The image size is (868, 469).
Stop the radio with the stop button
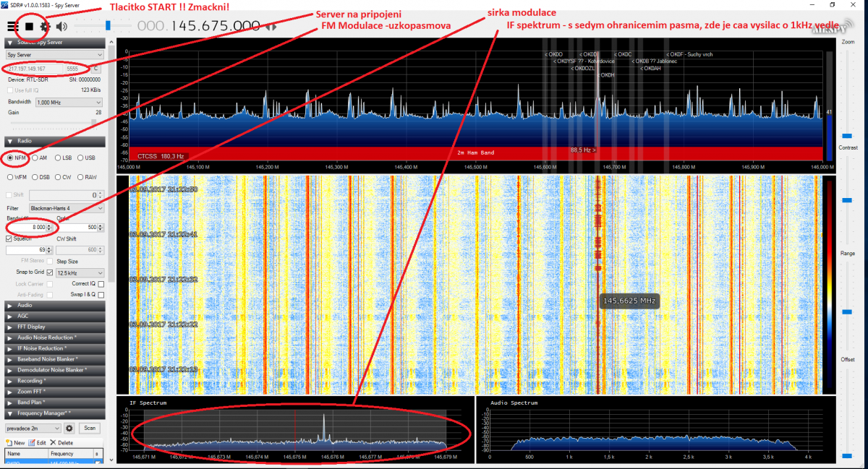point(30,26)
